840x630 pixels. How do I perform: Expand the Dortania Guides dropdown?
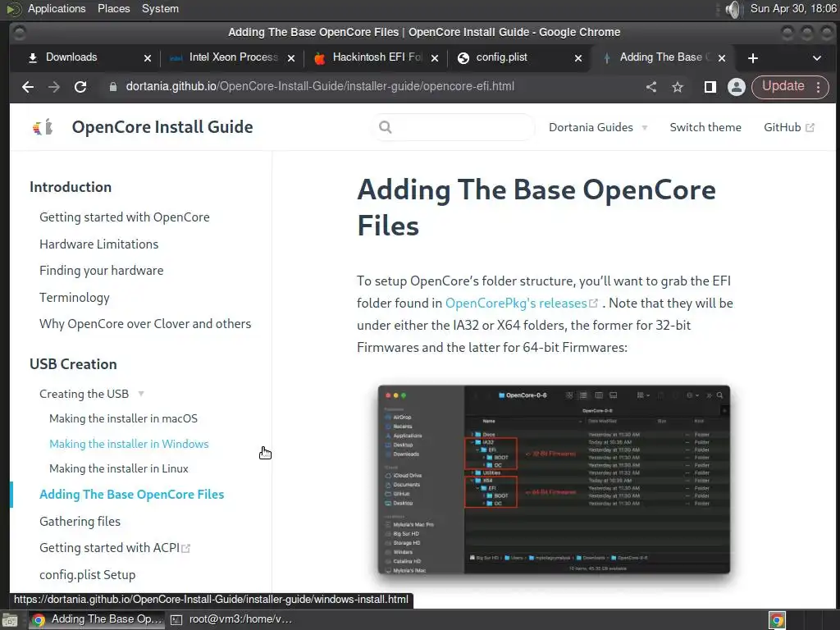click(x=598, y=127)
